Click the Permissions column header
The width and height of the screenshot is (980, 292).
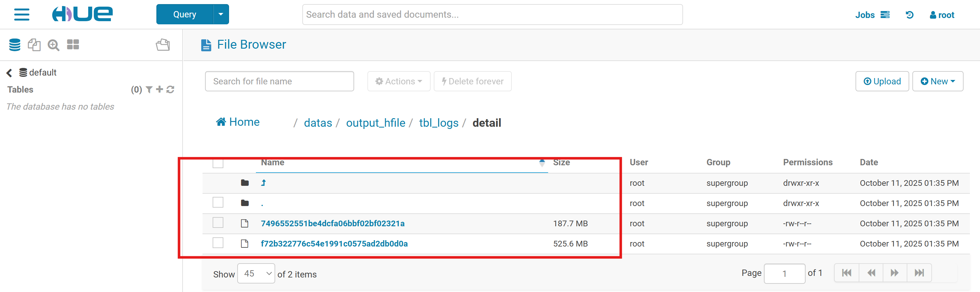808,162
